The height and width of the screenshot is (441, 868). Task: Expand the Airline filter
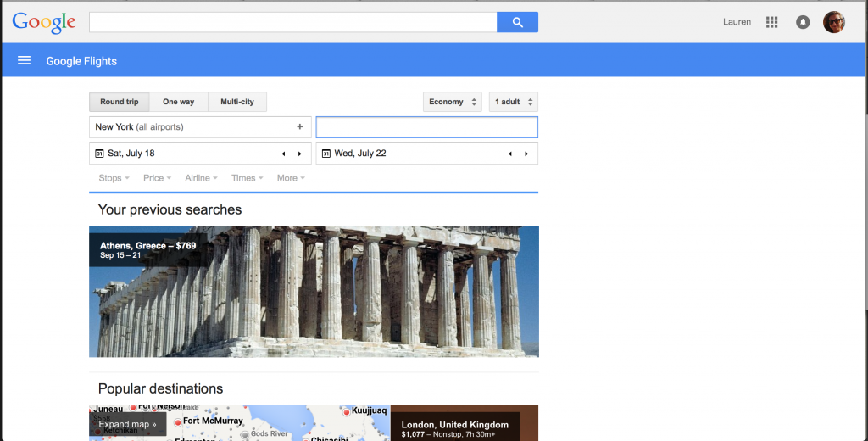point(201,178)
